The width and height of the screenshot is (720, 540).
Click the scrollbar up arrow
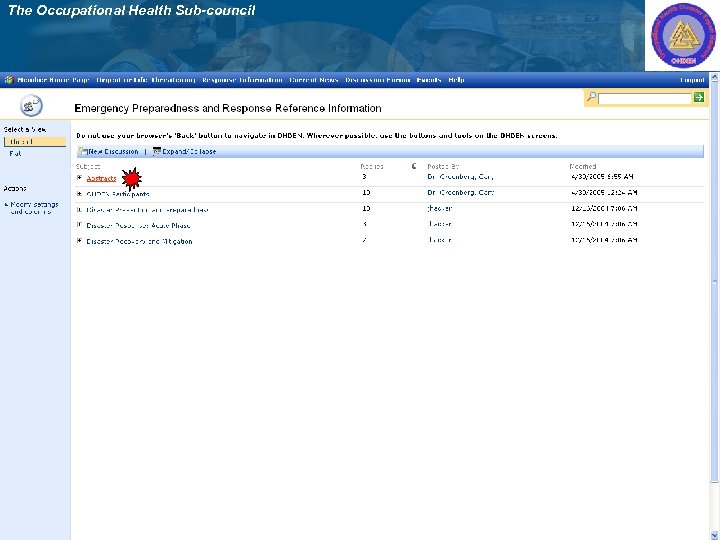tap(714, 78)
